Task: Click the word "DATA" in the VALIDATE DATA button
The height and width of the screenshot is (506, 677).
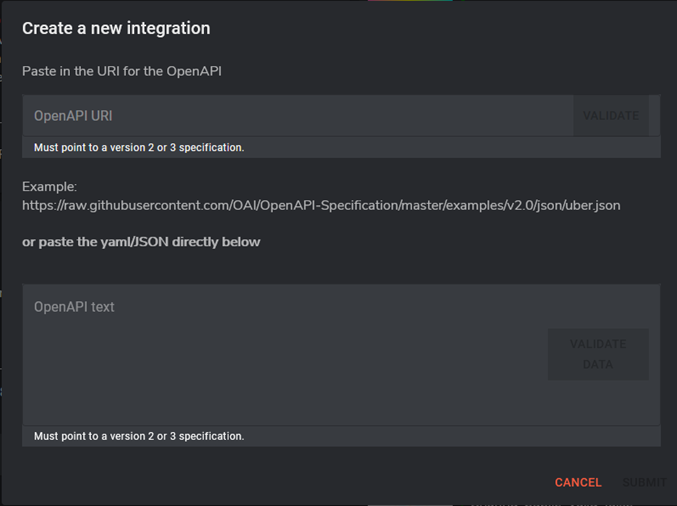Action: click(x=598, y=364)
